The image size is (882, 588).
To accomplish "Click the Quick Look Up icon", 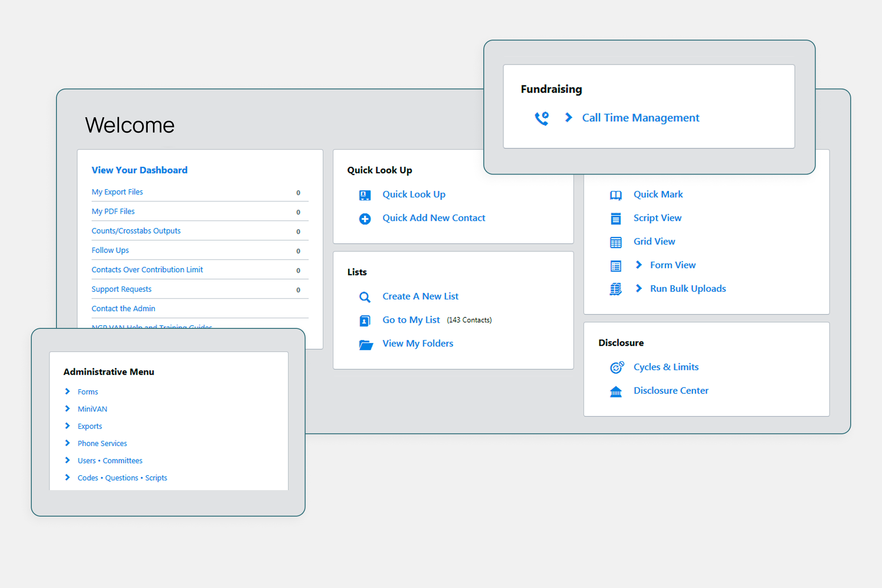I will 365,195.
